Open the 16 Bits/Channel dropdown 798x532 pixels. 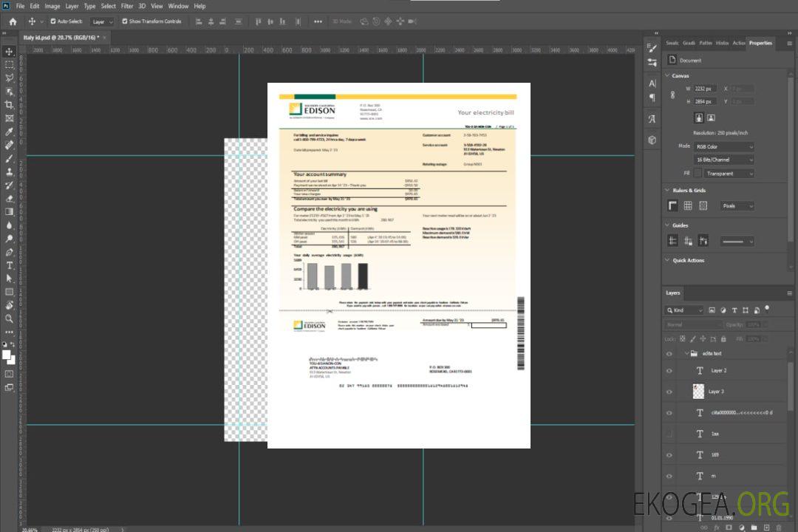[724, 160]
